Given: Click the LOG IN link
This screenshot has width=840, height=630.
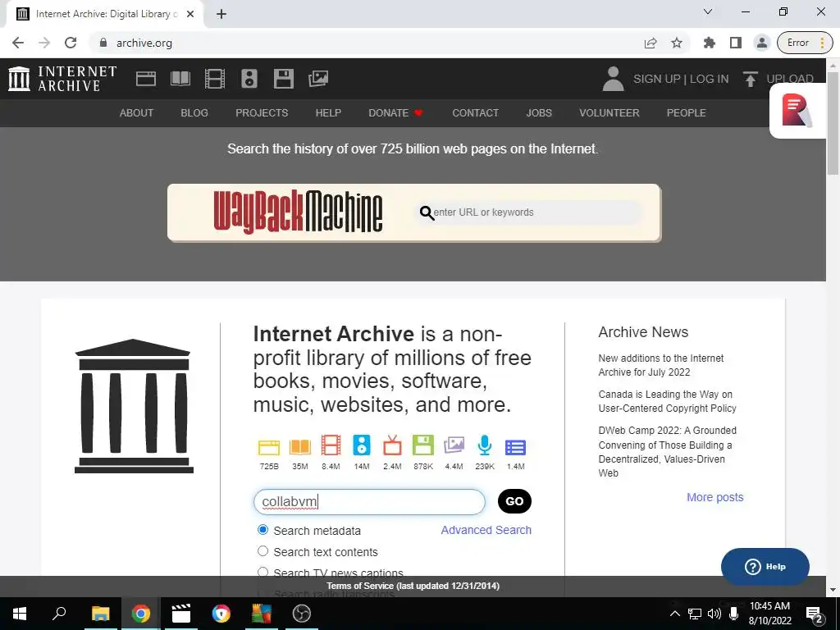Looking at the screenshot, I should pos(709,79).
